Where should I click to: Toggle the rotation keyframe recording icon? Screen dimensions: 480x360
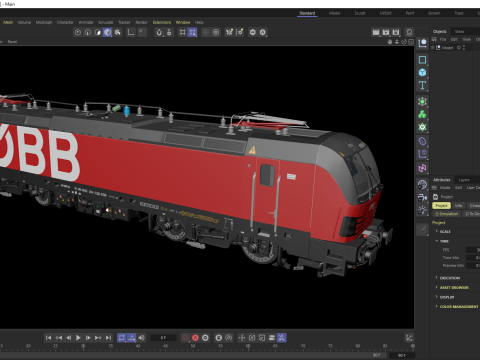click(x=252, y=338)
